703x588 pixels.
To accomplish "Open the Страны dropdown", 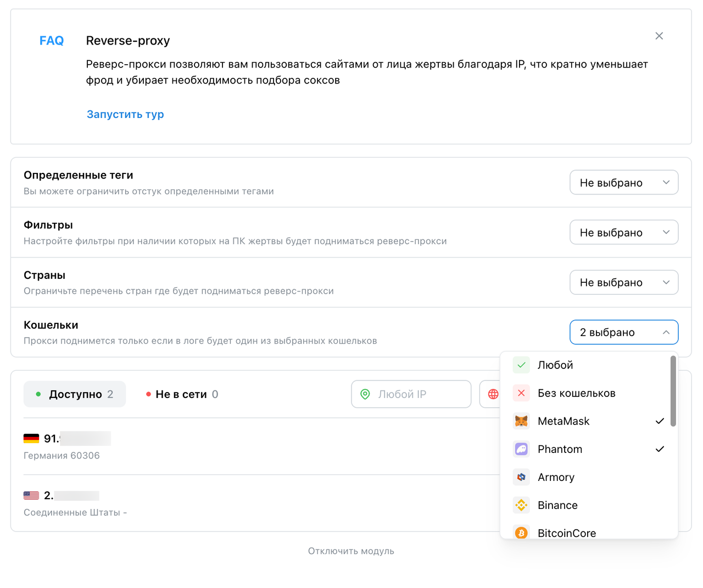I will [624, 283].
